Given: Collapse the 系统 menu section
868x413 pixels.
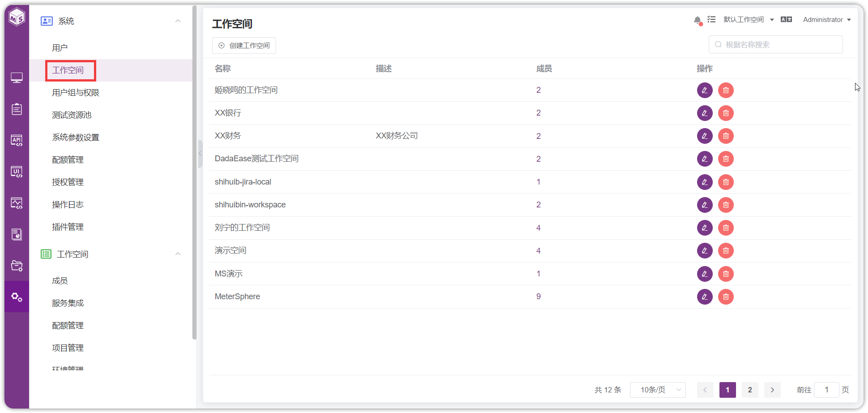Looking at the screenshot, I should click(x=178, y=21).
